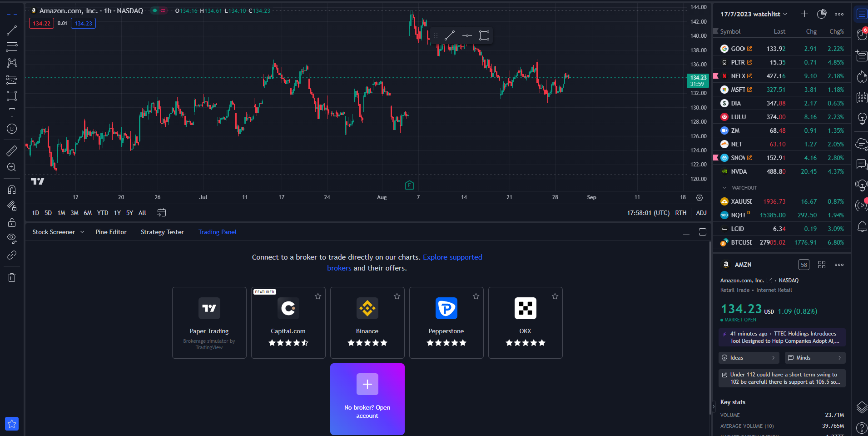Select the YTD time range
Image resolution: width=868 pixels, height=436 pixels.
[103, 213]
